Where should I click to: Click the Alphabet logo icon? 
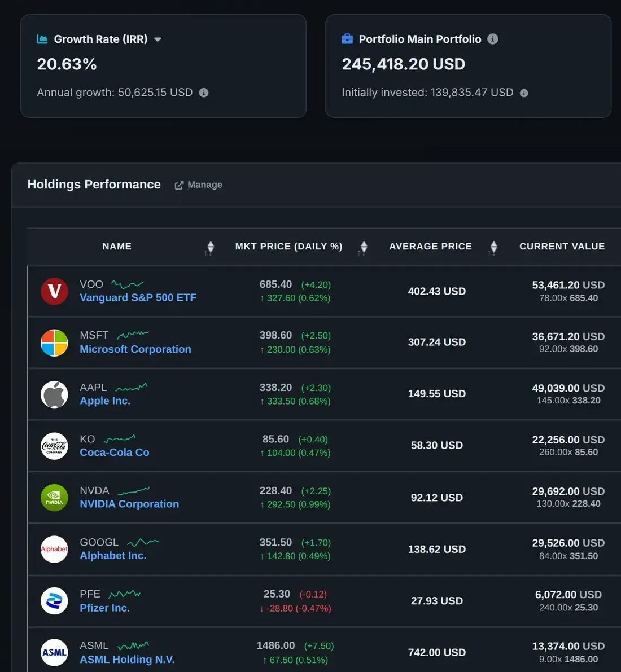54,550
